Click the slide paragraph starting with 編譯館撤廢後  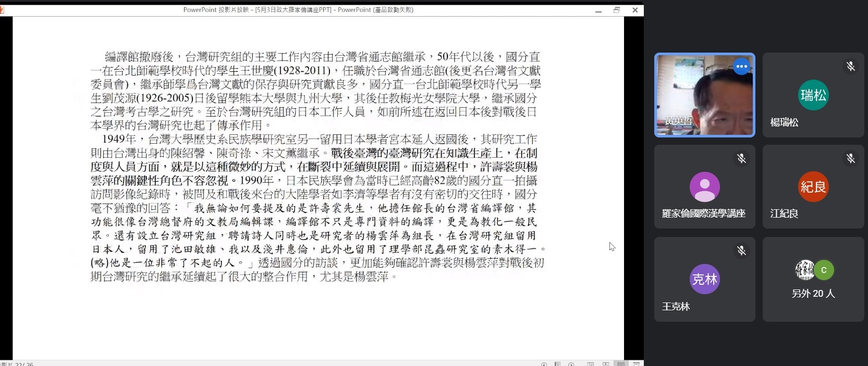(x=316, y=91)
